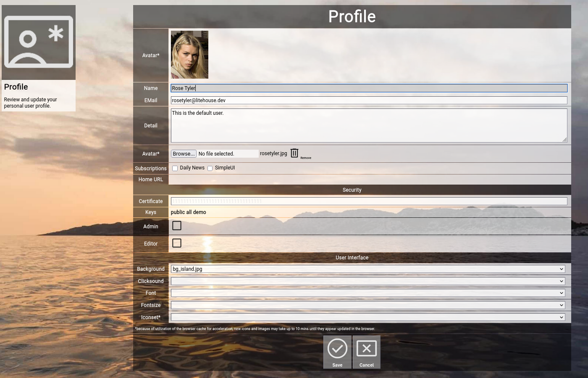Toggle the SimpleUI subscription checkbox

coord(210,168)
